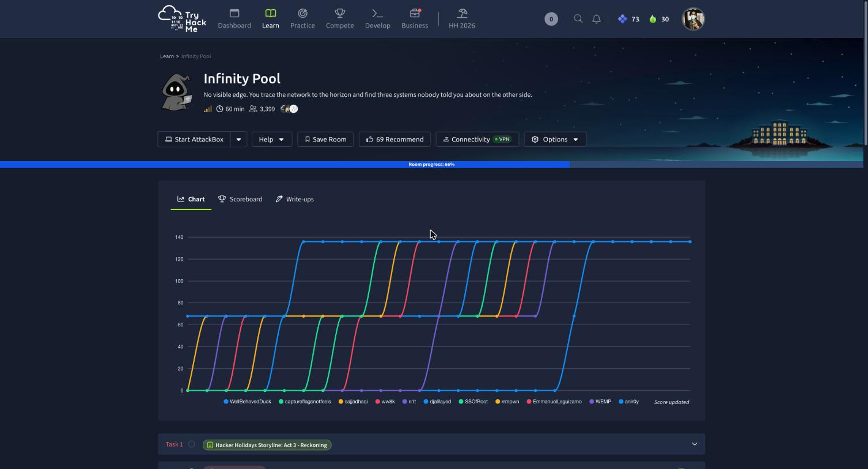Open the TryHackMe logo home link
The image size is (868, 469).
(182, 19)
